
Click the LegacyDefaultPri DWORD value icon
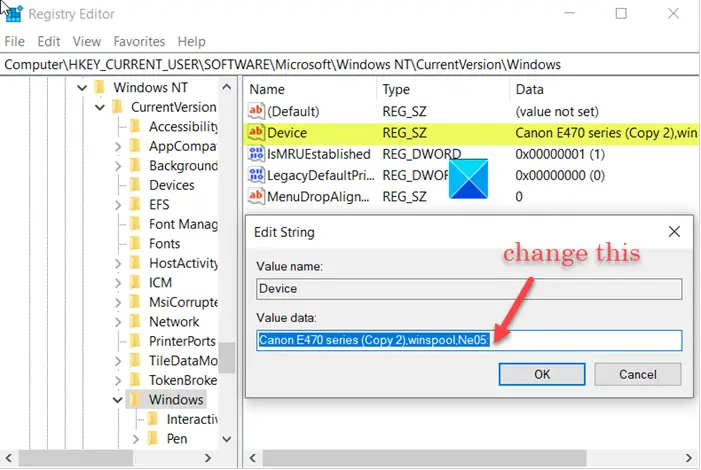point(256,175)
